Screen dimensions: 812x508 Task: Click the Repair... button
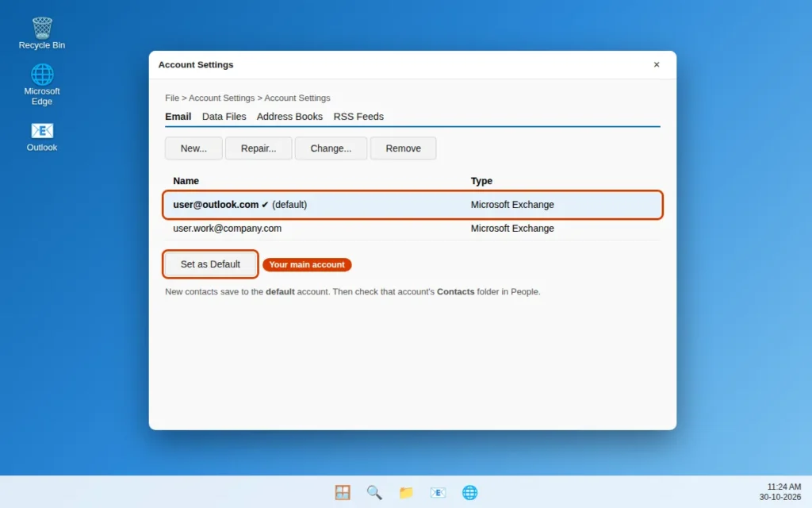coord(259,148)
